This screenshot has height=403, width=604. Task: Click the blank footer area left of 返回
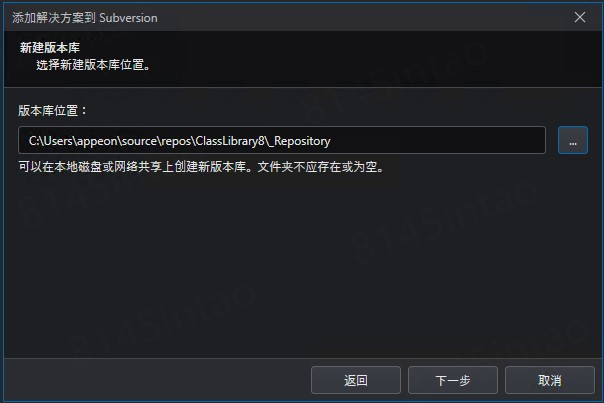(157, 380)
